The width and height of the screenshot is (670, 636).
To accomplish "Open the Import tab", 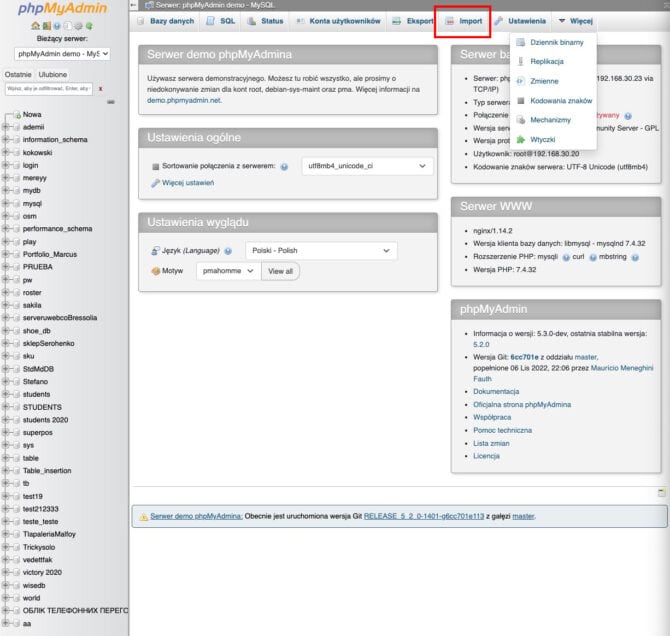I will [463, 21].
